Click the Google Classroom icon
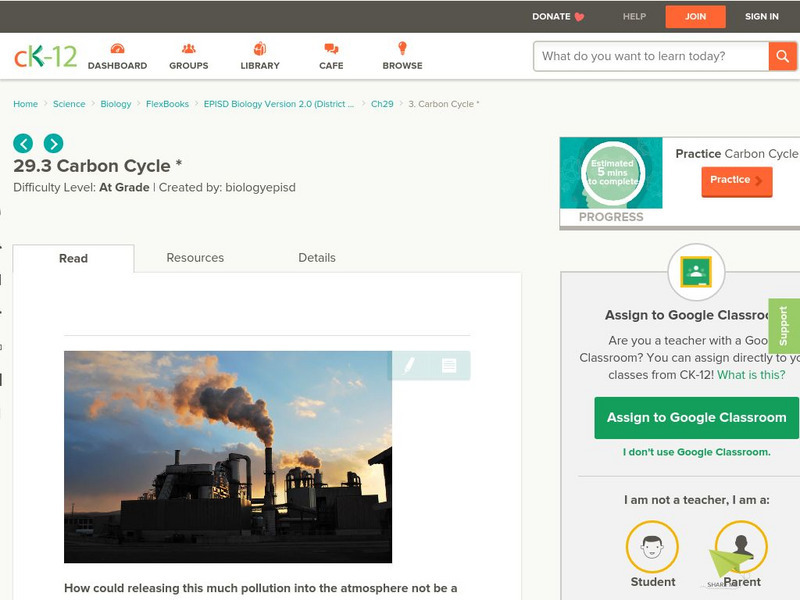This screenshot has height=600, width=800. pos(696,272)
